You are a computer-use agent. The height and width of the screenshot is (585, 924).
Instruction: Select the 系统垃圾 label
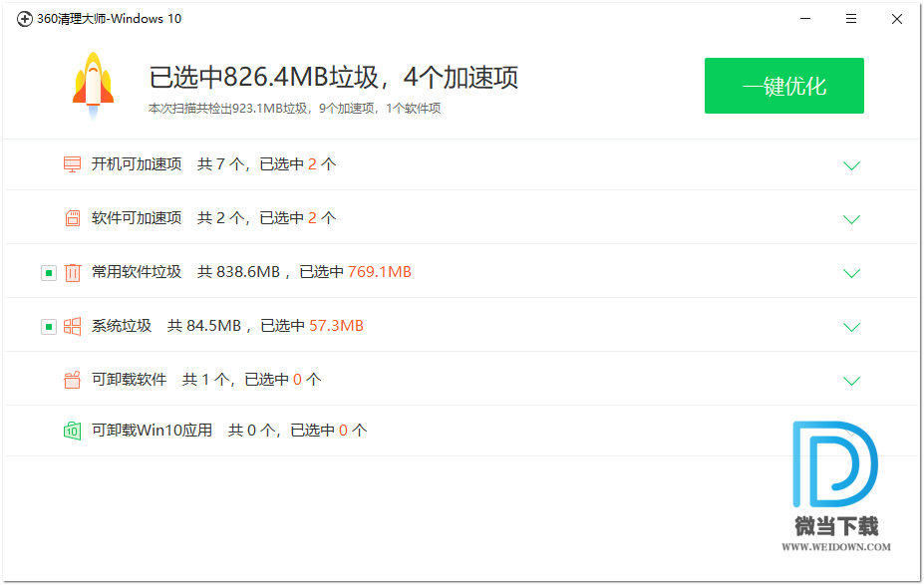[122, 326]
